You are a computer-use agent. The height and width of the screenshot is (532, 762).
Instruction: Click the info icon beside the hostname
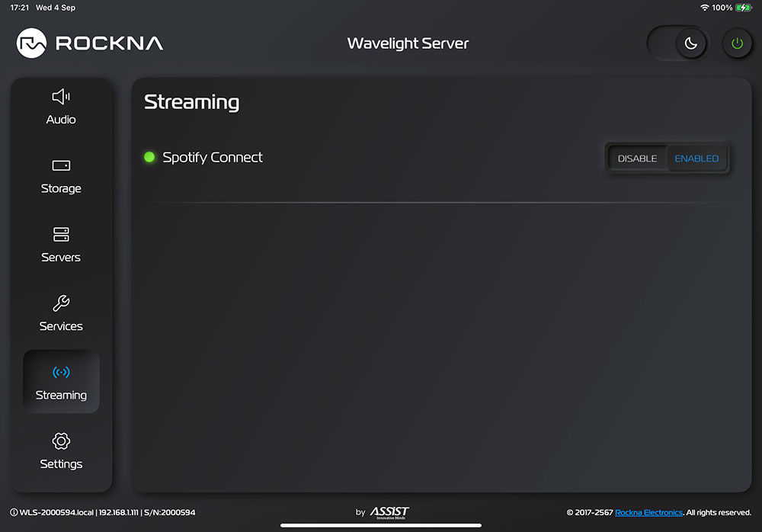(x=14, y=512)
